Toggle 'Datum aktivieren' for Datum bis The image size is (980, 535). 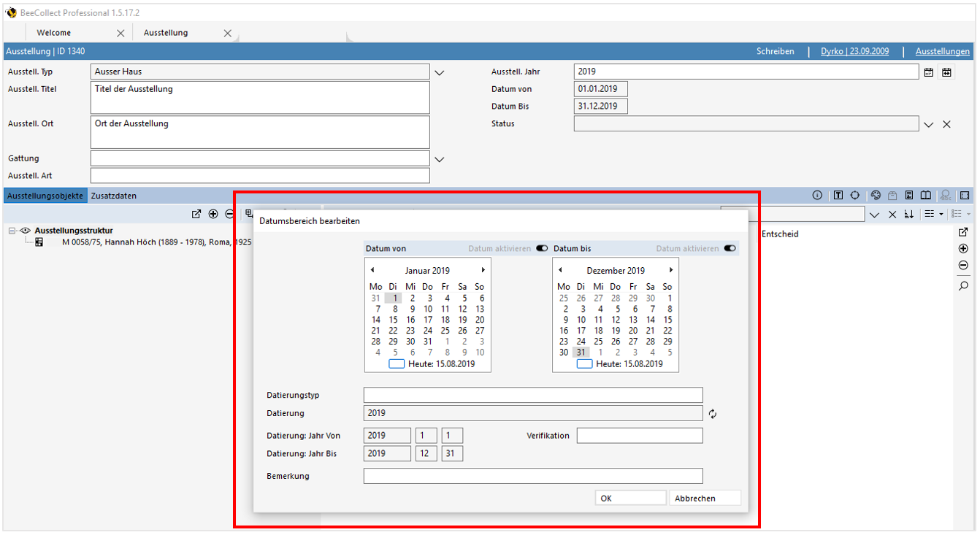[730, 248]
